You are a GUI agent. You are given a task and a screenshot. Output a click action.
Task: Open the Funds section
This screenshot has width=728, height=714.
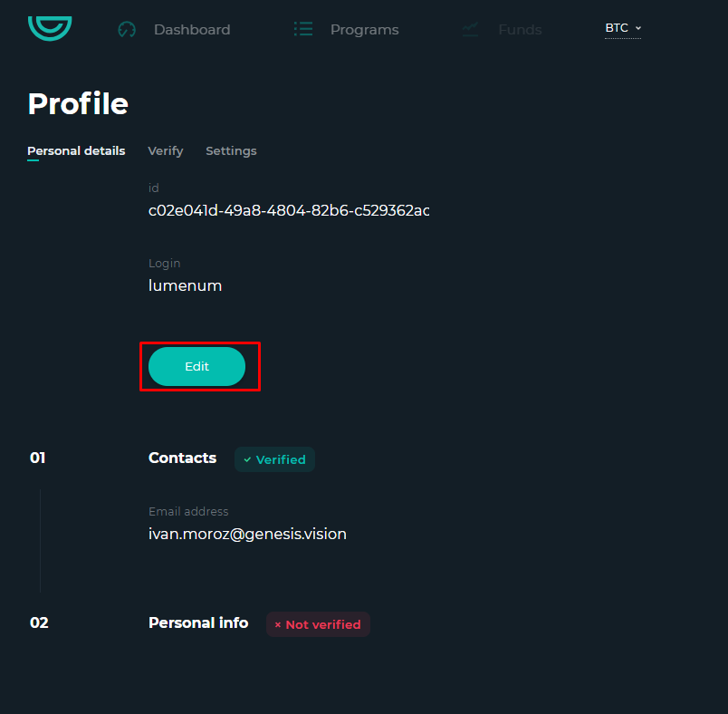tap(520, 30)
